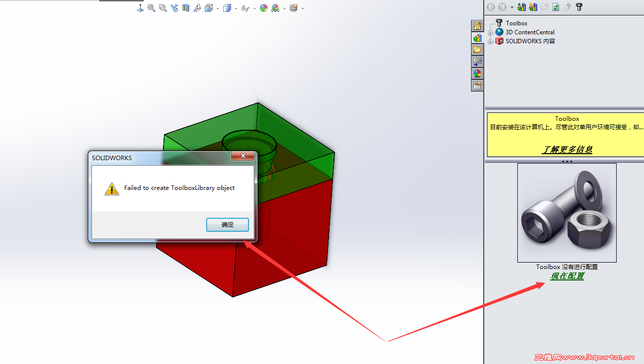The width and height of the screenshot is (644, 364).
Task: Click the Previous View icon
Action: tap(174, 8)
